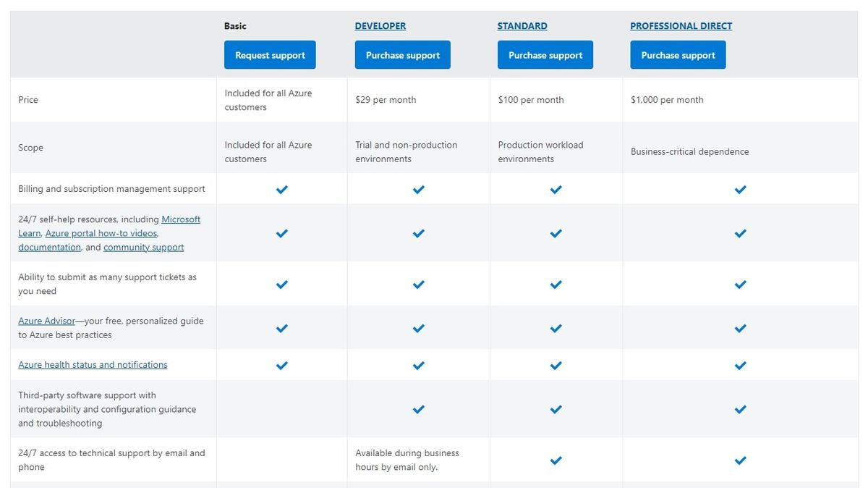Viewport: 868px width, 488px height.
Task: Click the Billing support checkmark under Basic
Action: point(281,190)
